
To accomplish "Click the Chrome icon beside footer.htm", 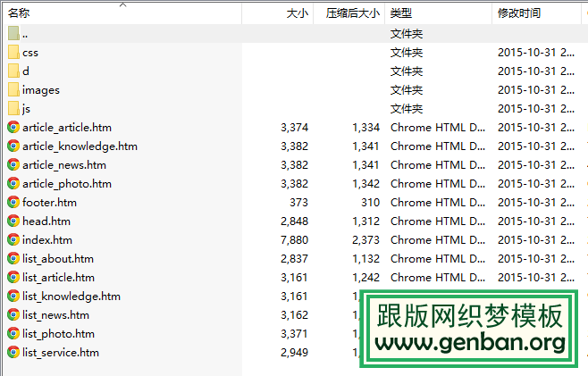I will 13,202.
